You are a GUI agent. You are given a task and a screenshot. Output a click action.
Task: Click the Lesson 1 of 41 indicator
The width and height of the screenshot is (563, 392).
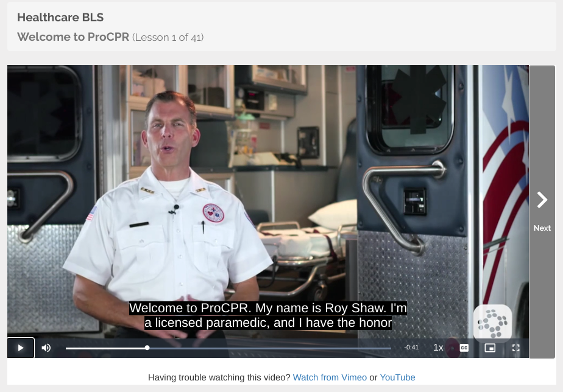[x=168, y=37]
